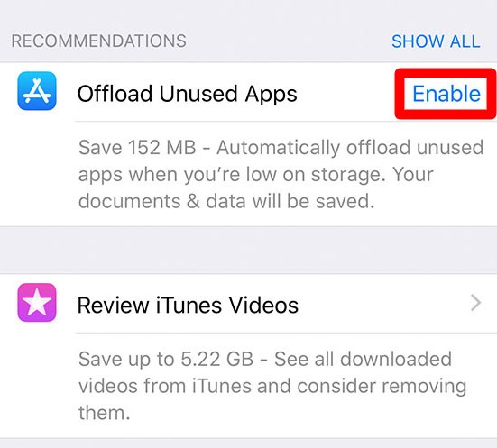This screenshot has width=497, height=448.
Task: Click the "Save 152 MB" description line
Action: pos(281,148)
